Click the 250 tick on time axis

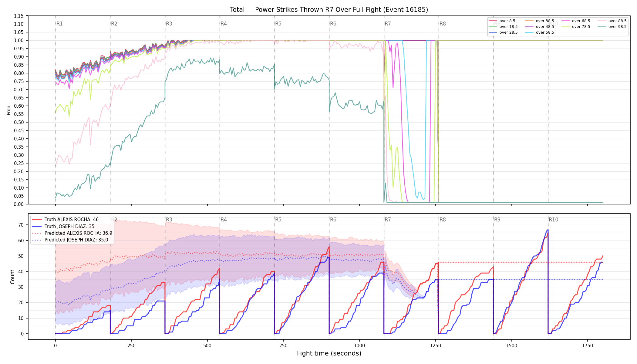[x=131, y=345]
